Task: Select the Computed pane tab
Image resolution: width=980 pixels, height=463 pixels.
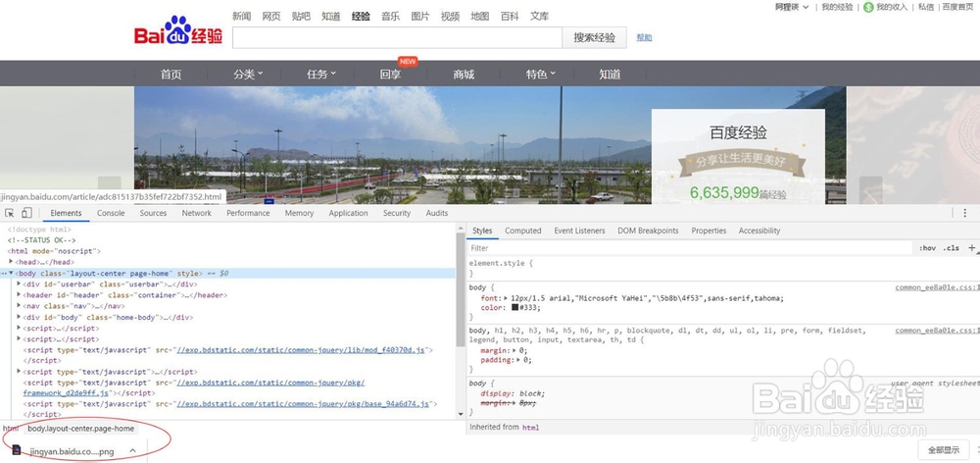Action: pos(523,231)
